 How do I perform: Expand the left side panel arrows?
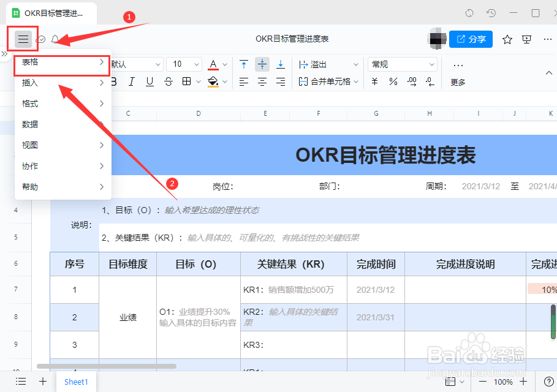(4, 54)
